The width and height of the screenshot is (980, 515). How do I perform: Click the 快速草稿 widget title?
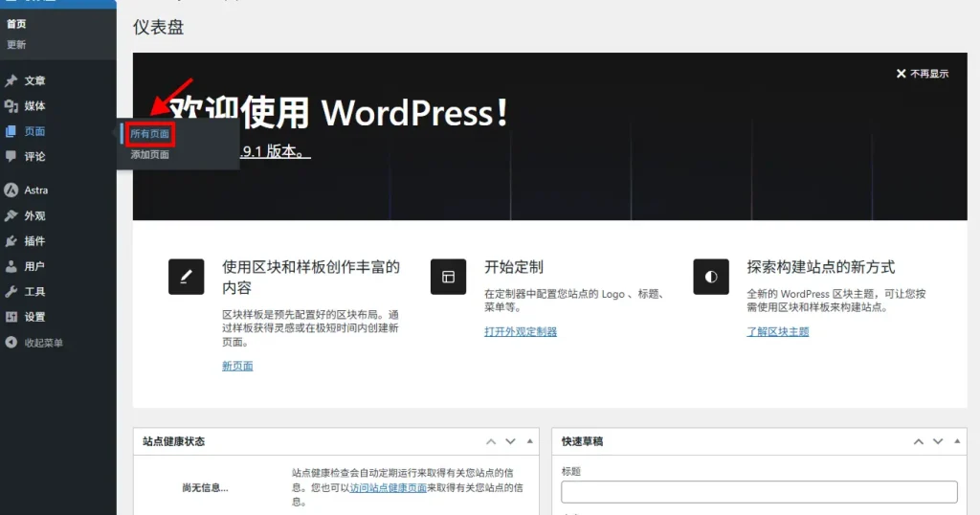coord(582,441)
